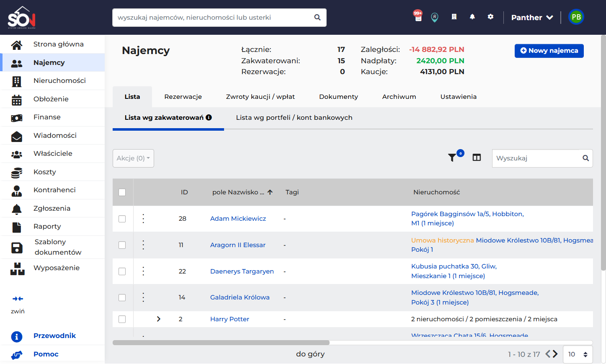
Task: Click the zwiń collapse sidebar icon
Action: point(18,299)
